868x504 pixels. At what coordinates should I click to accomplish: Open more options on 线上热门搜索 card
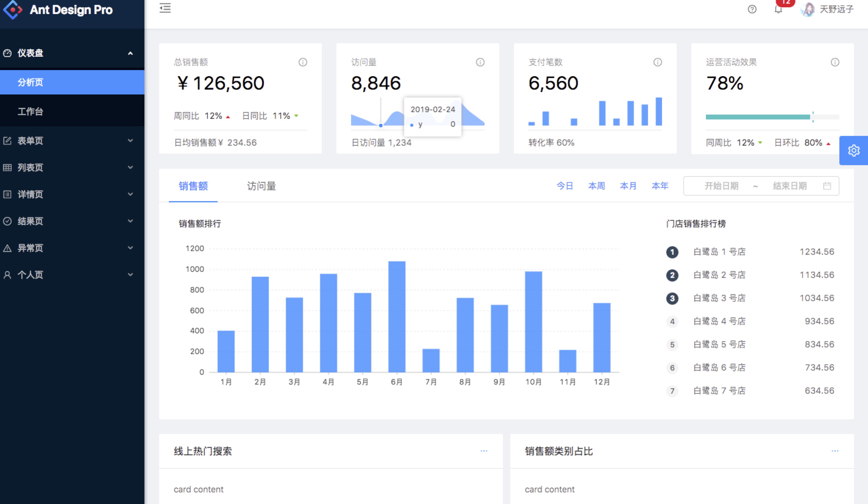point(484,451)
